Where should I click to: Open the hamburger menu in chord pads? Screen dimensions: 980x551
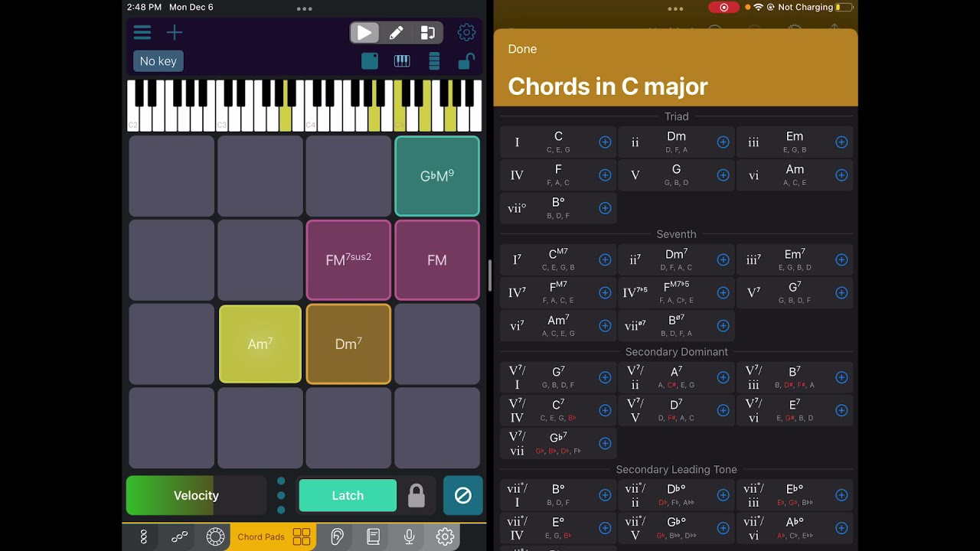pos(142,32)
